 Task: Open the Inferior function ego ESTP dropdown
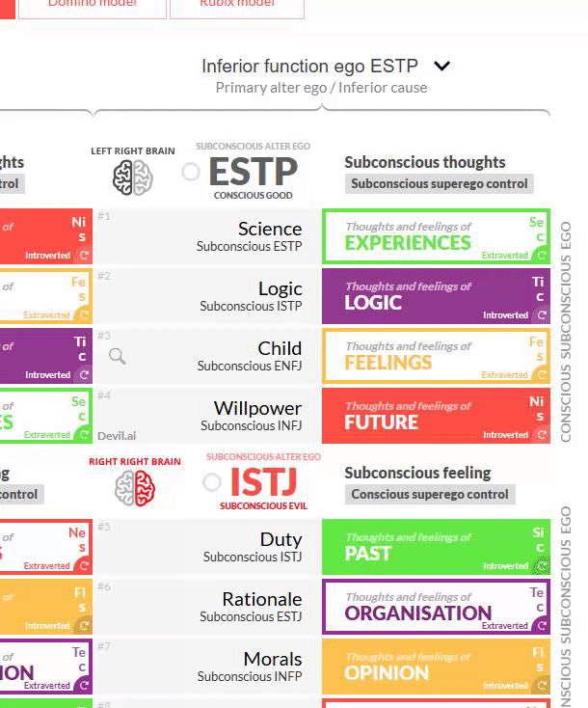(x=309, y=67)
